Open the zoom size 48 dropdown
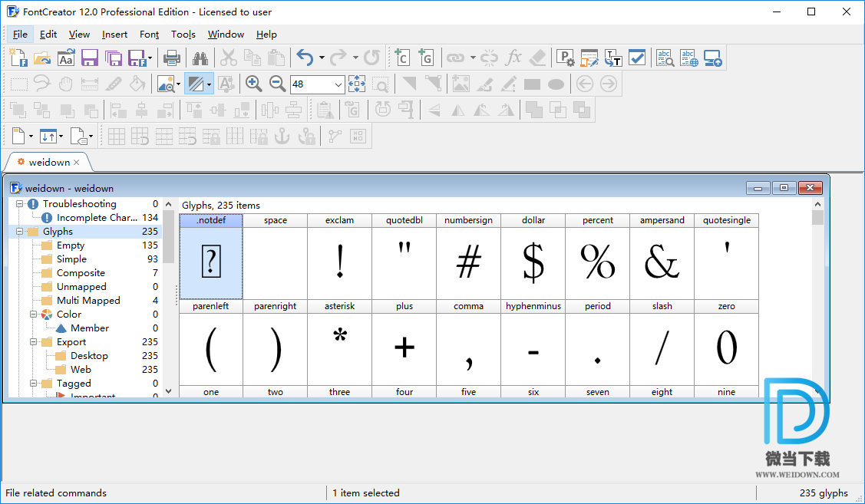The height and width of the screenshot is (504, 865). [338, 84]
